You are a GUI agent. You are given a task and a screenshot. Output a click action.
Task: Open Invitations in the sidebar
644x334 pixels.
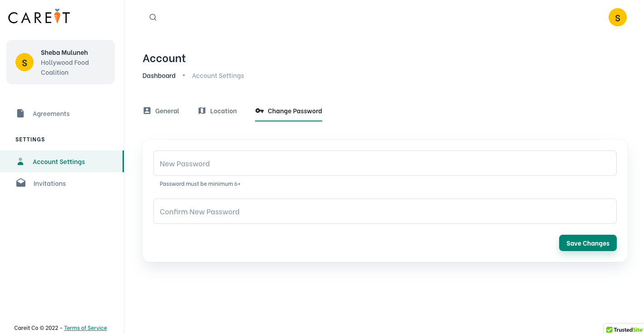tap(49, 184)
